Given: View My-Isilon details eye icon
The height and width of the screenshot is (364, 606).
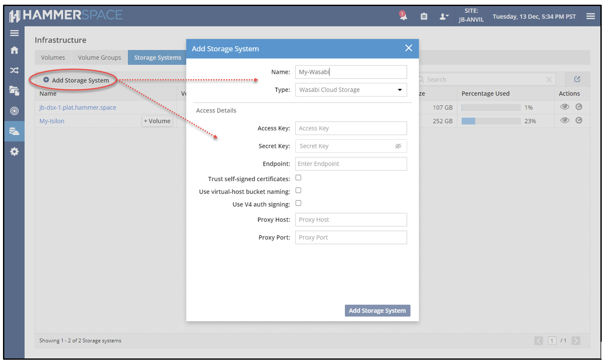Looking at the screenshot, I should click(x=565, y=120).
